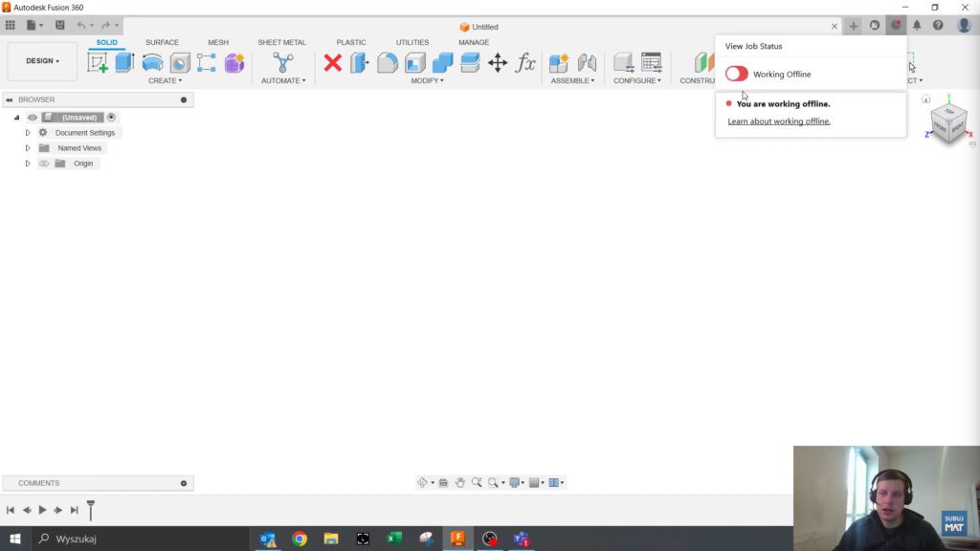Image resolution: width=980 pixels, height=551 pixels.
Task: Open Learn about working offline link
Action: pos(779,121)
